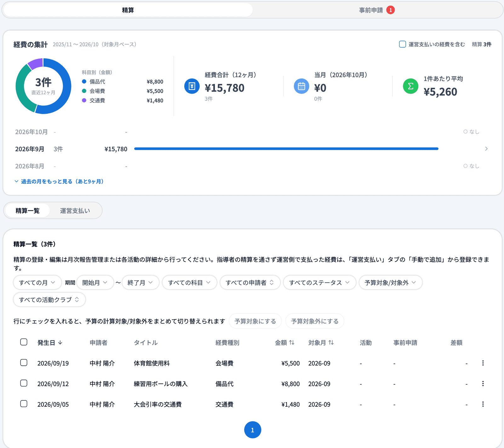Click the green sigma icon for 1件あたり平均
This screenshot has width=504, height=448.
click(x=411, y=86)
